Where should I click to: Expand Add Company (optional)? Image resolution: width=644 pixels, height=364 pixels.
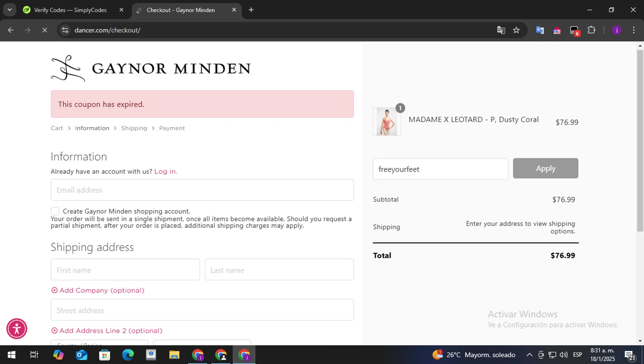[x=98, y=291]
